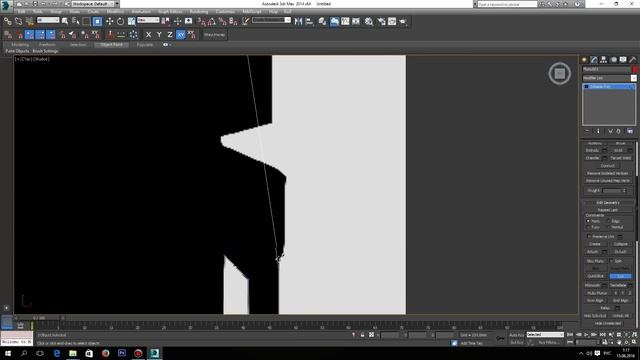Image resolution: width=640 pixels, height=360 pixels.
Task: Activate the Select and Scale tool
Action: click(x=131, y=21)
